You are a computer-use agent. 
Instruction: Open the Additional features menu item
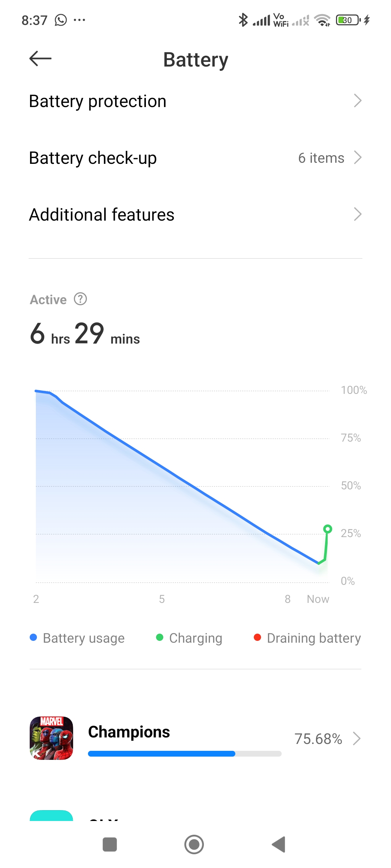(195, 214)
